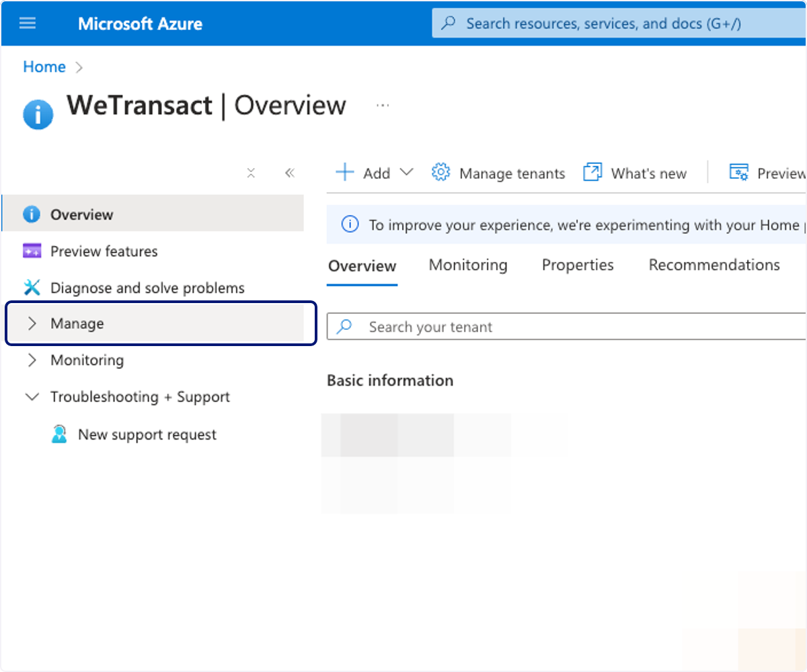This screenshot has width=807, height=672.
Task: Go to Home breadcrumb
Action: [x=44, y=67]
